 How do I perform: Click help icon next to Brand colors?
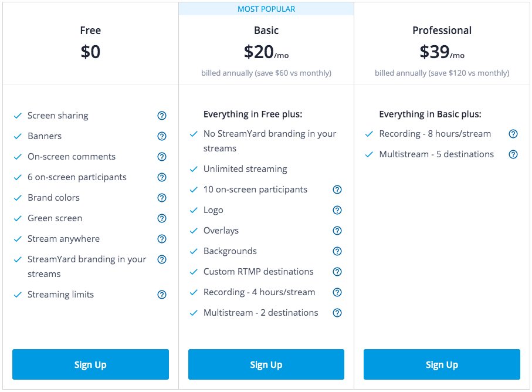pos(162,198)
